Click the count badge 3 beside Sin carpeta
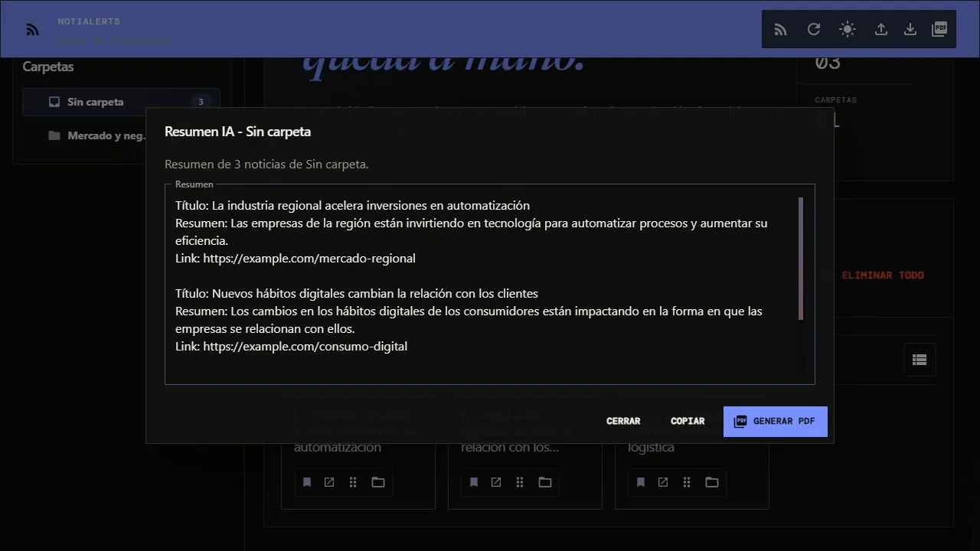 (201, 102)
